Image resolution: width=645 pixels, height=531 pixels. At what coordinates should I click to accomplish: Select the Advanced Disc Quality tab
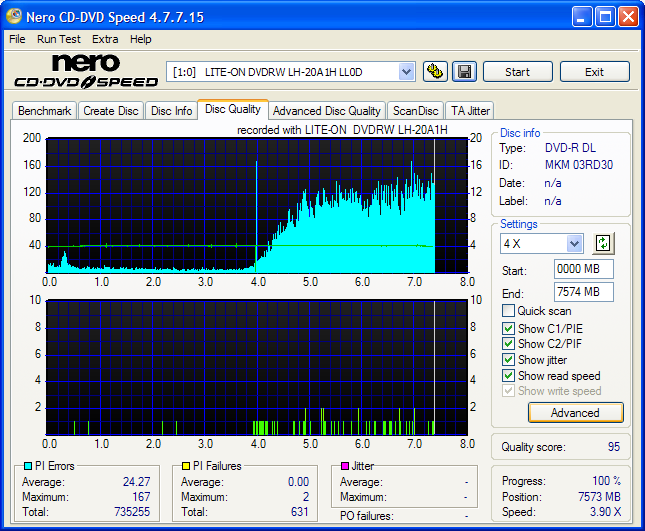point(326,111)
